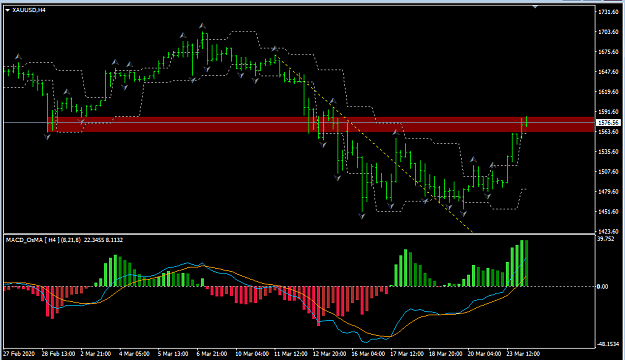Click the 23 Mar 12:00 time label

click(523, 354)
